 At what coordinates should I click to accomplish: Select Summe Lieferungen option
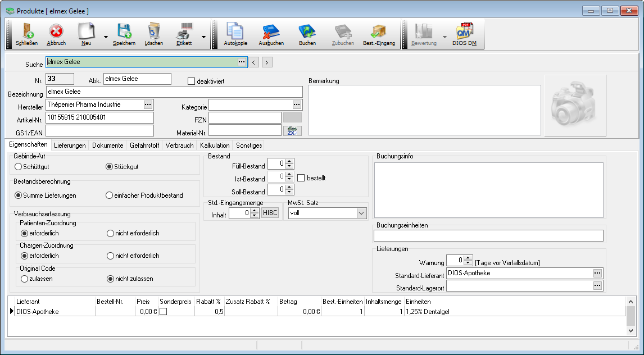pos(18,195)
